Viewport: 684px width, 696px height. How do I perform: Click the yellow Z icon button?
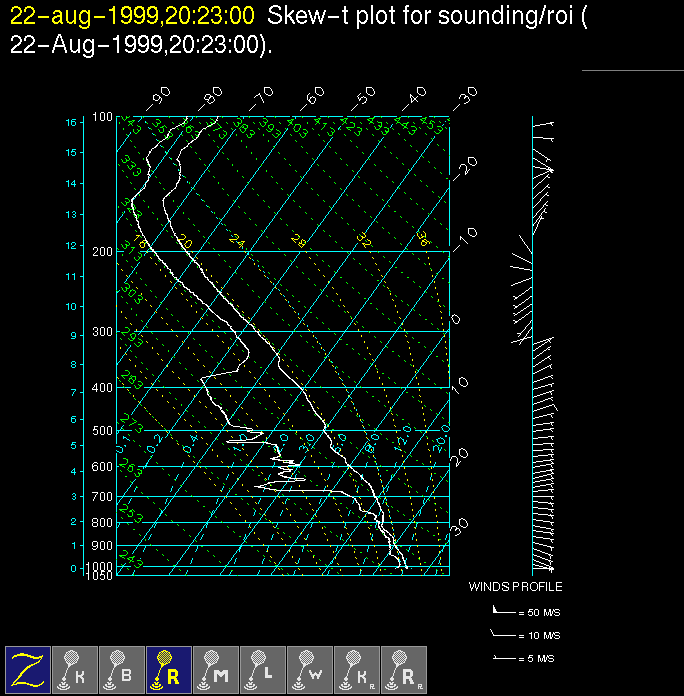(28, 670)
